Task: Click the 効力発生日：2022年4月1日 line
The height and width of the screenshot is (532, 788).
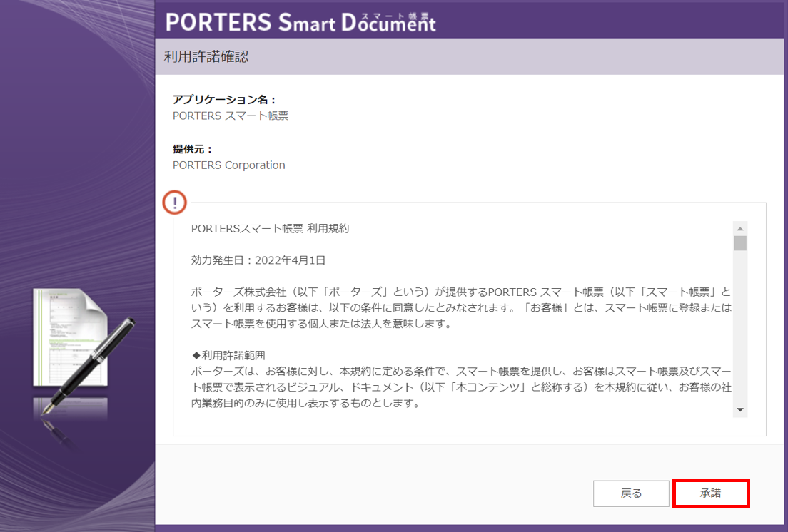Action: coord(258,260)
